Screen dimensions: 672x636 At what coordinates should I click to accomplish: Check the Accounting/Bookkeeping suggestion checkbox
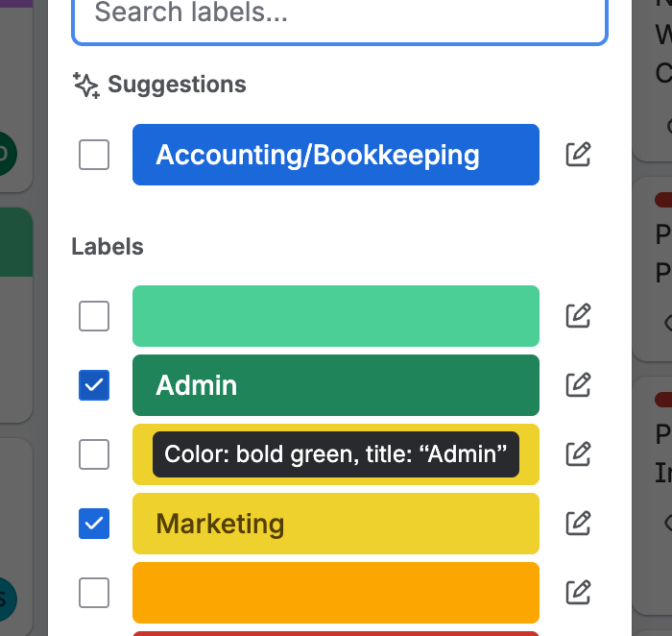pos(94,155)
